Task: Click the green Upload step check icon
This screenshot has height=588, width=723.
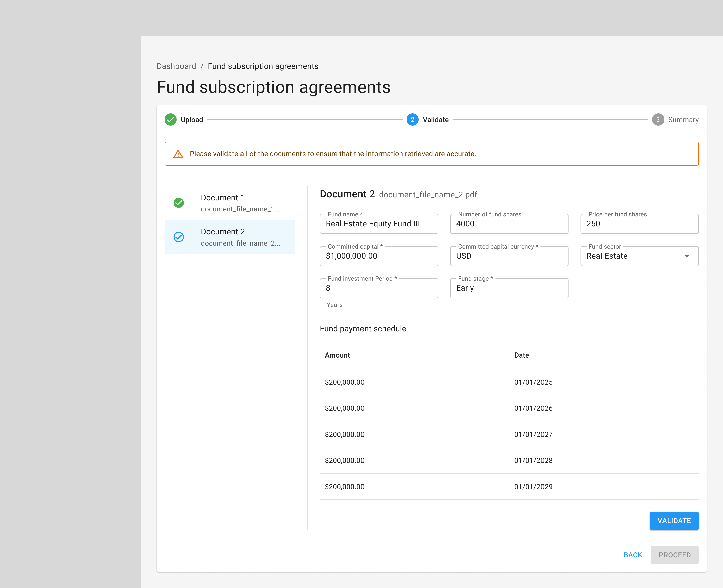Action: [171, 120]
